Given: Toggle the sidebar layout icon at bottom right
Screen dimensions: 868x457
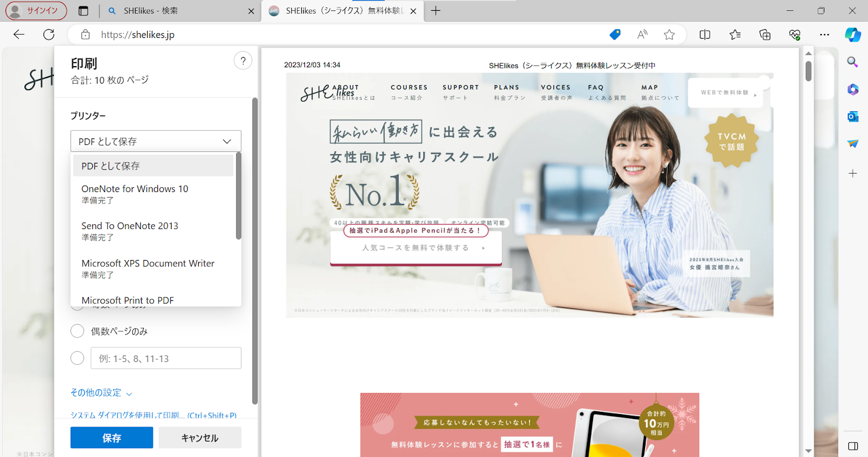Looking at the screenshot, I should coord(853,446).
